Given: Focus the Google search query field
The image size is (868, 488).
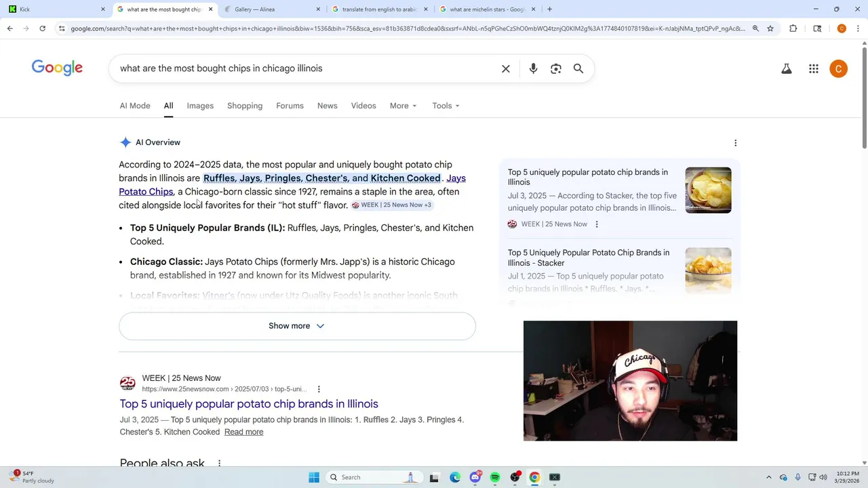Looking at the screenshot, I should click(305, 68).
